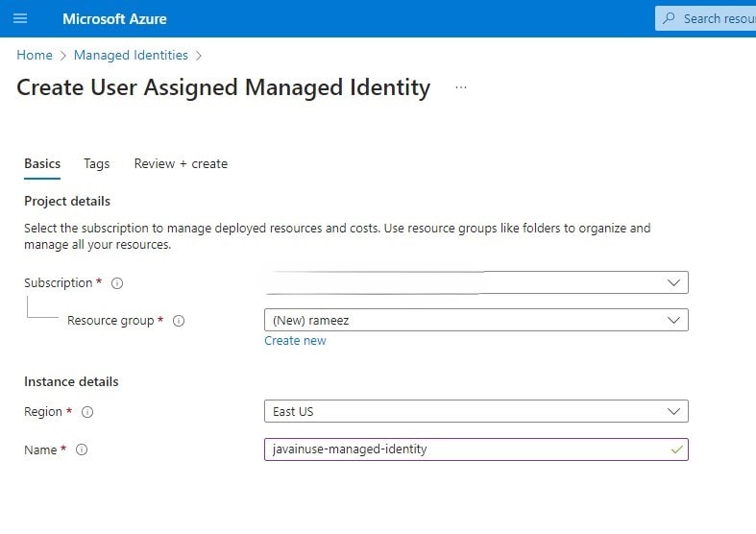Open the ellipsis more options menu
Viewport: 756px width, 534px height.
(461, 87)
